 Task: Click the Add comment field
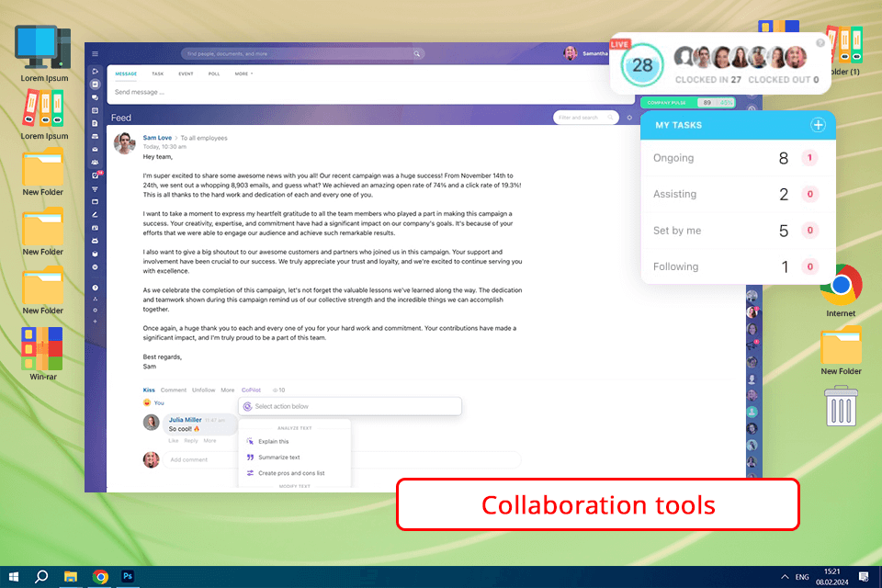coord(342,459)
